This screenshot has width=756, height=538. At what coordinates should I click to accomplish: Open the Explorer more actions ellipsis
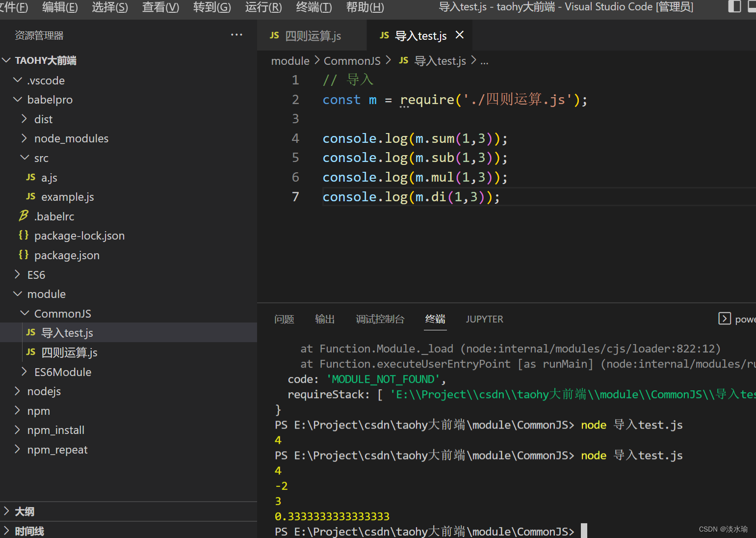pyautogui.click(x=236, y=35)
